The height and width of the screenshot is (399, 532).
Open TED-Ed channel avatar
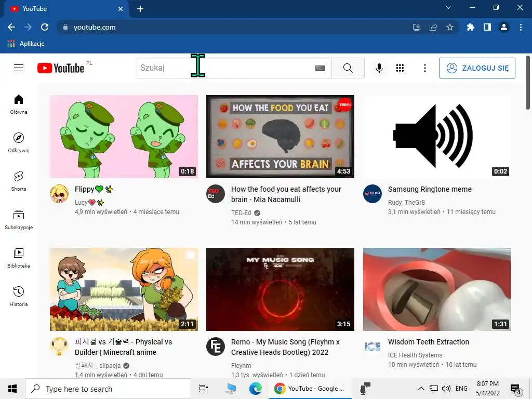pyautogui.click(x=216, y=194)
